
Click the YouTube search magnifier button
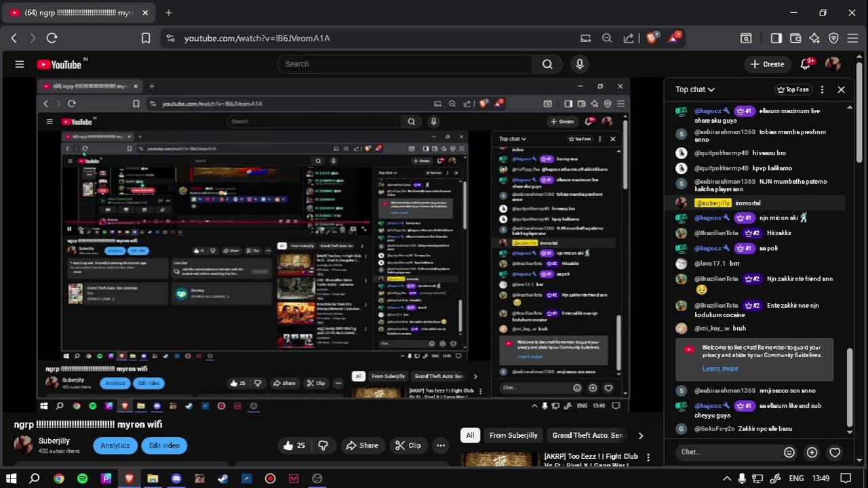pyautogui.click(x=547, y=64)
